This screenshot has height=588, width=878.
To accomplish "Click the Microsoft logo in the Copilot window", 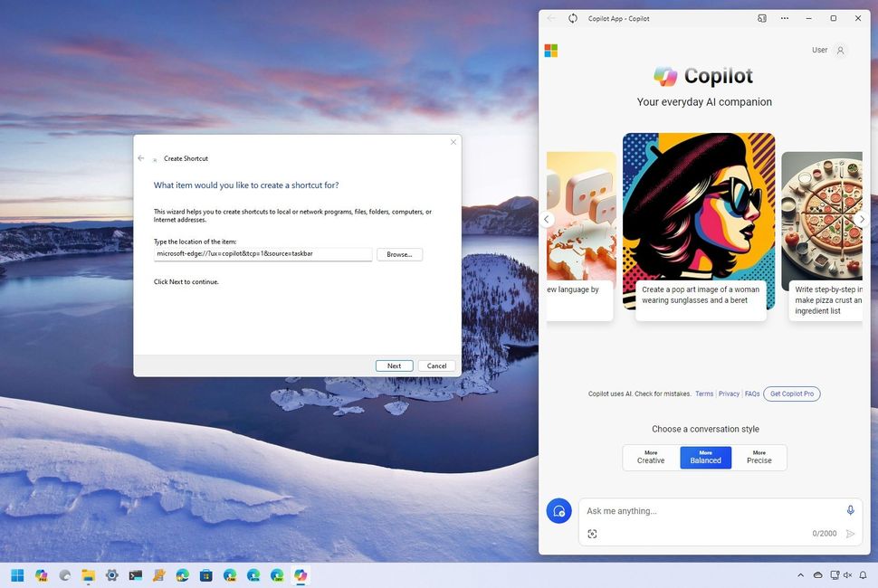I will (550, 50).
